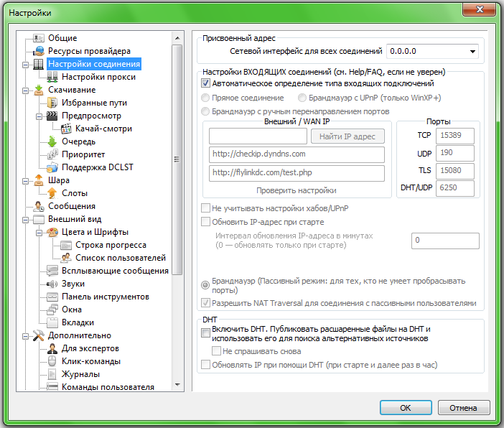
Task: Check Обновлять IP при помощи DHT
Action: 207,365
